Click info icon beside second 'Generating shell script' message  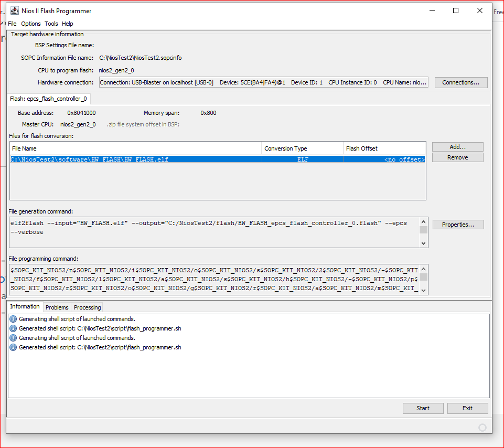coord(13,338)
